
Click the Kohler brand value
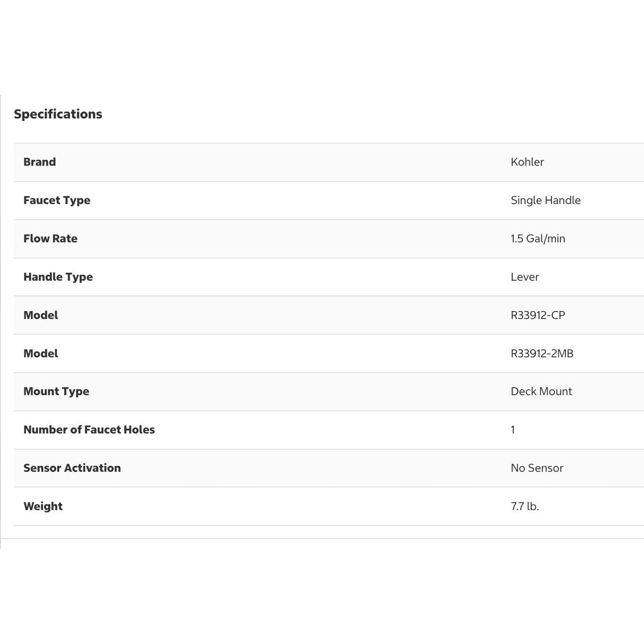tap(527, 162)
